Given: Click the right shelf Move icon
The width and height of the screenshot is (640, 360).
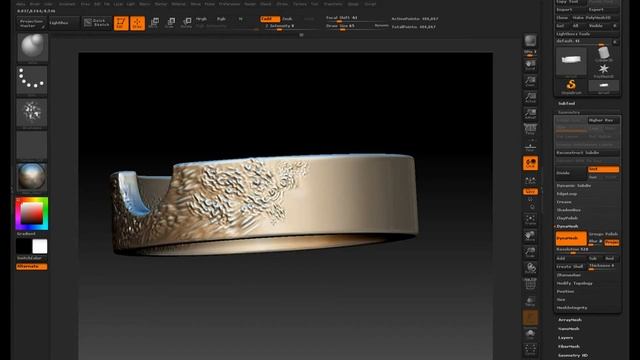Looking at the screenshot, I should 530,236.
